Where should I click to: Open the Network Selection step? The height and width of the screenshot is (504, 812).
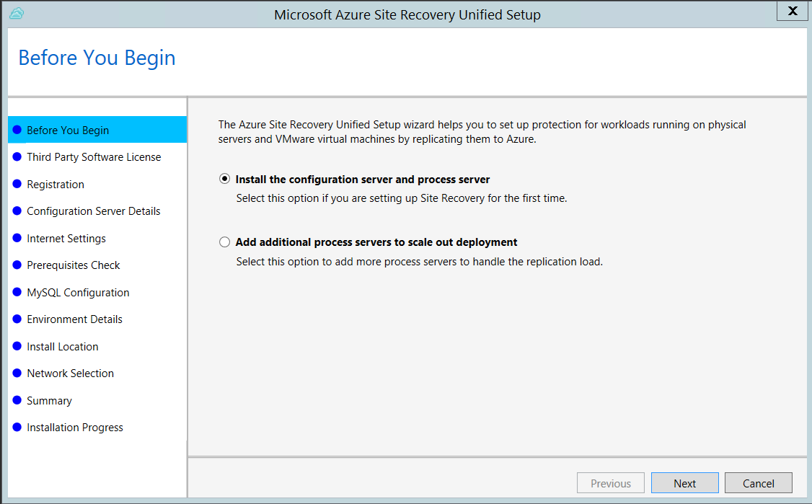70,373
